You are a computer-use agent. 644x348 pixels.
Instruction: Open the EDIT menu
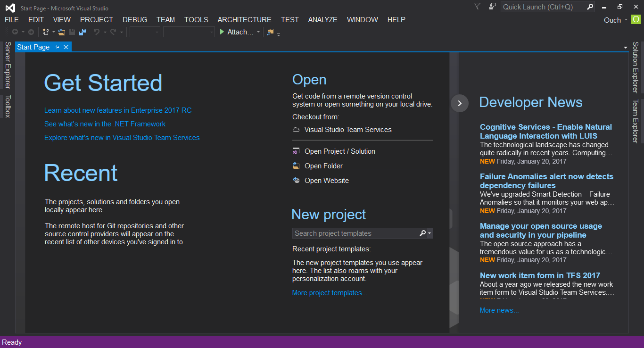[x=36, y=20]
